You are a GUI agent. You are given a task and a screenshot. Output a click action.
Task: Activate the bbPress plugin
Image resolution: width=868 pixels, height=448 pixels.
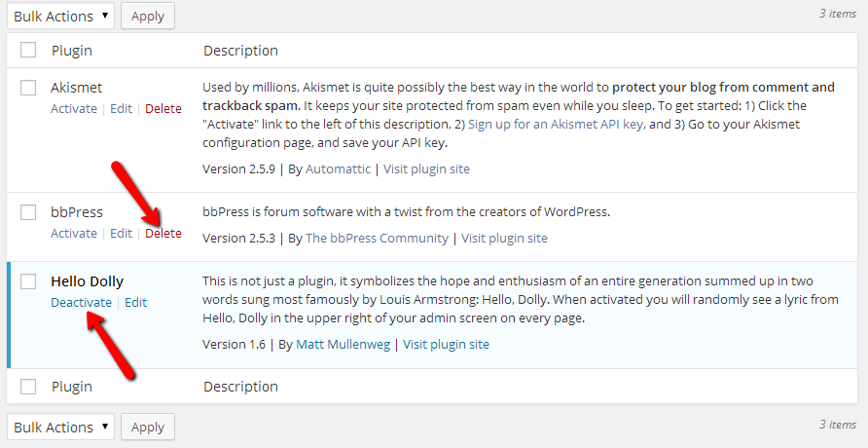point(74,234)
